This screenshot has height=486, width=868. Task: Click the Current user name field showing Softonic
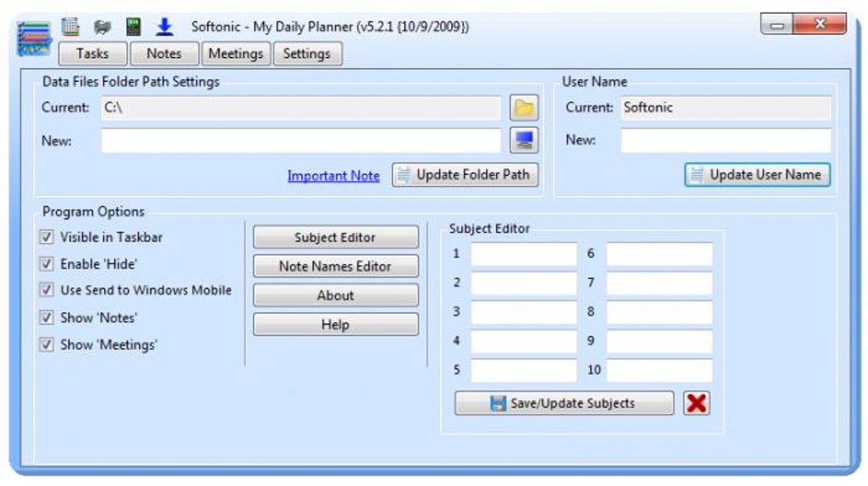pyautogui.click(x=726, y=107)
